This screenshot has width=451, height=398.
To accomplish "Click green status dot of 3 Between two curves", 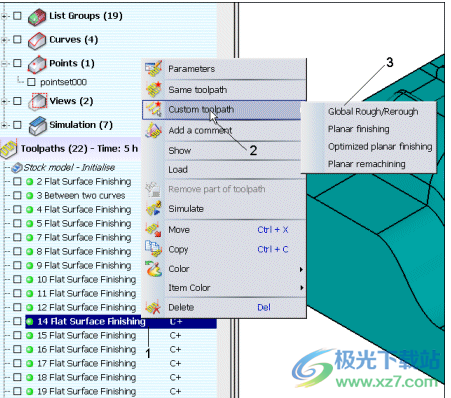I will click(x=29, y=196).
